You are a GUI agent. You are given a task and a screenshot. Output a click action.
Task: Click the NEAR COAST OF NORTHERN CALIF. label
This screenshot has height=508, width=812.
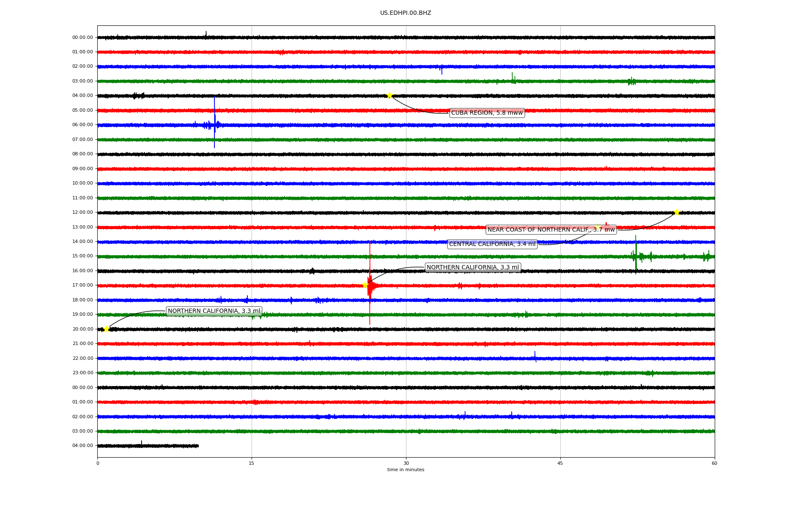tap(551, 230)
